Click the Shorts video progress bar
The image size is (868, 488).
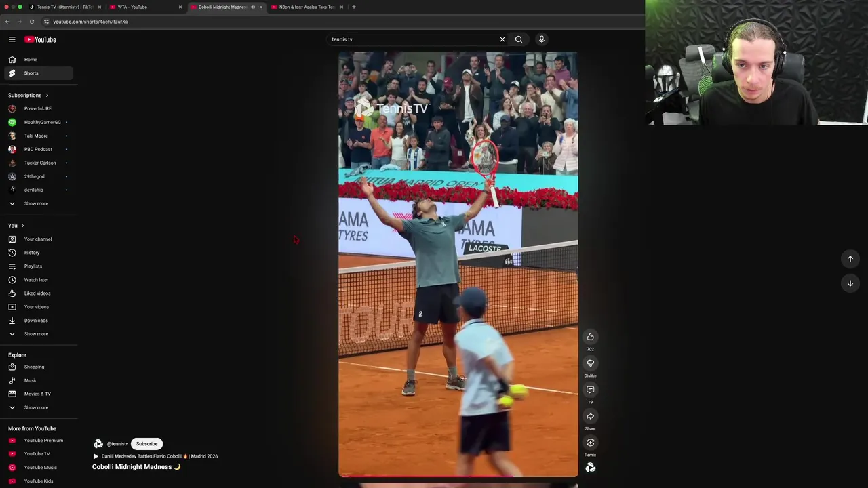pyautogui.click(x=458, y=476)
